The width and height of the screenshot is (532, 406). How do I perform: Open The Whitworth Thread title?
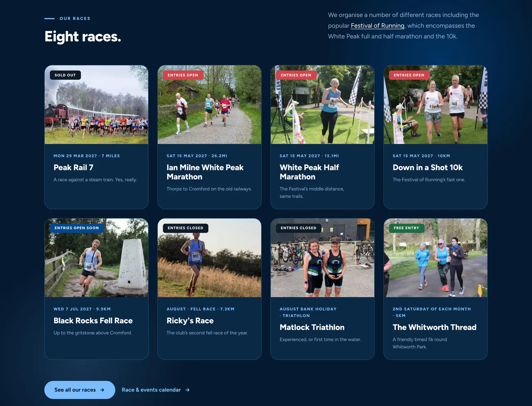(434, 327)
